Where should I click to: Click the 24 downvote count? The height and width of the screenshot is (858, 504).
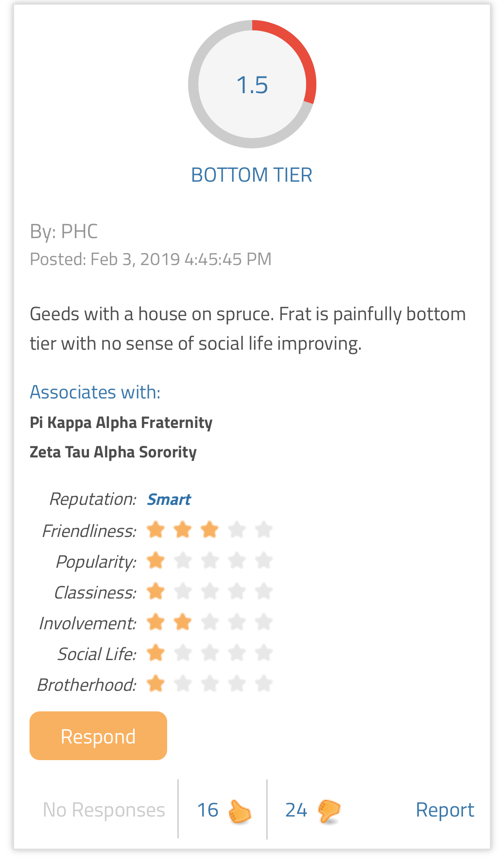(x=296, y=810)
